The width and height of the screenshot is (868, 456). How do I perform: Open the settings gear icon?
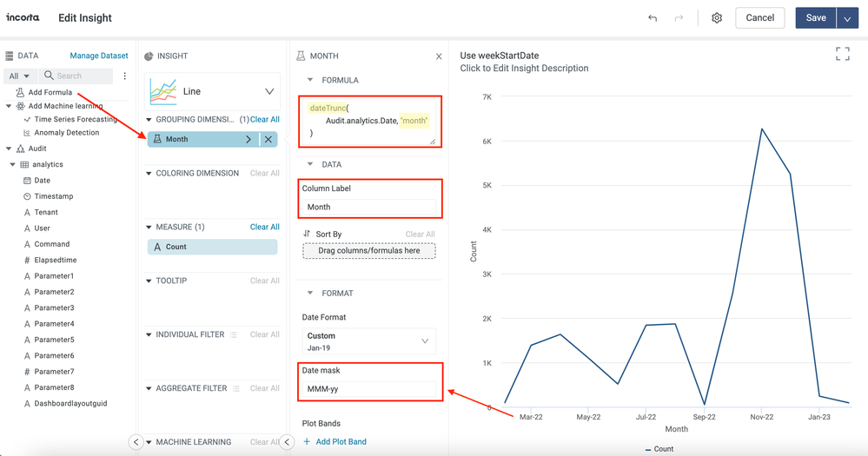pos(717,18)
